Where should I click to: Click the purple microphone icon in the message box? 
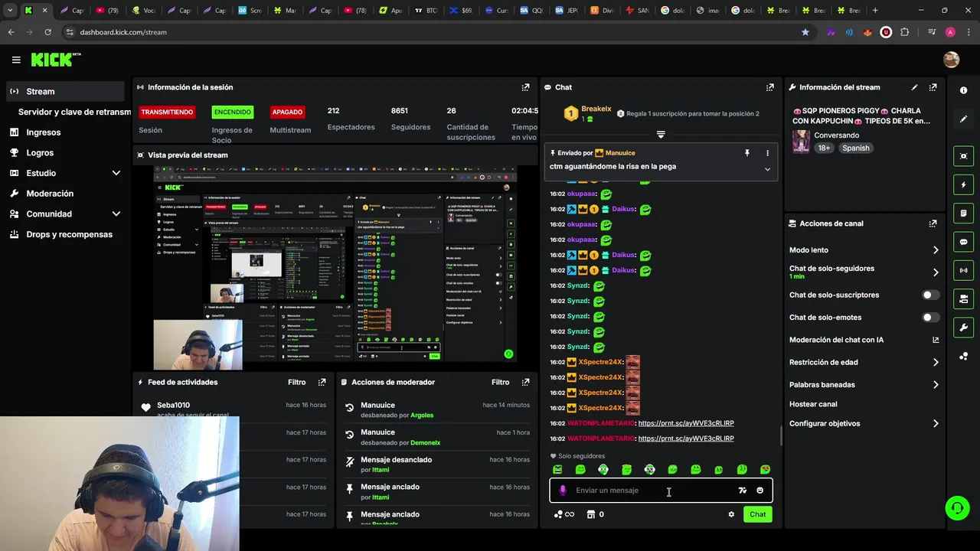[563, 491]
